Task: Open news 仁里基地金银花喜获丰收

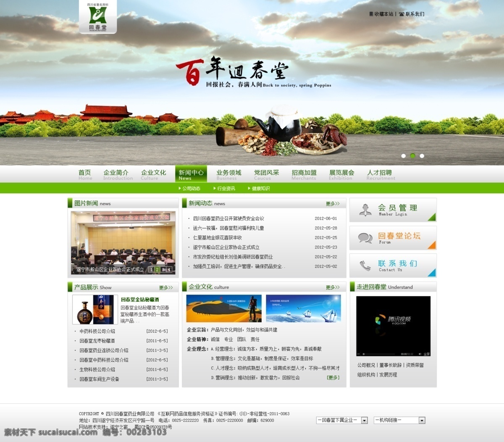Action: (x=217, y=238)
